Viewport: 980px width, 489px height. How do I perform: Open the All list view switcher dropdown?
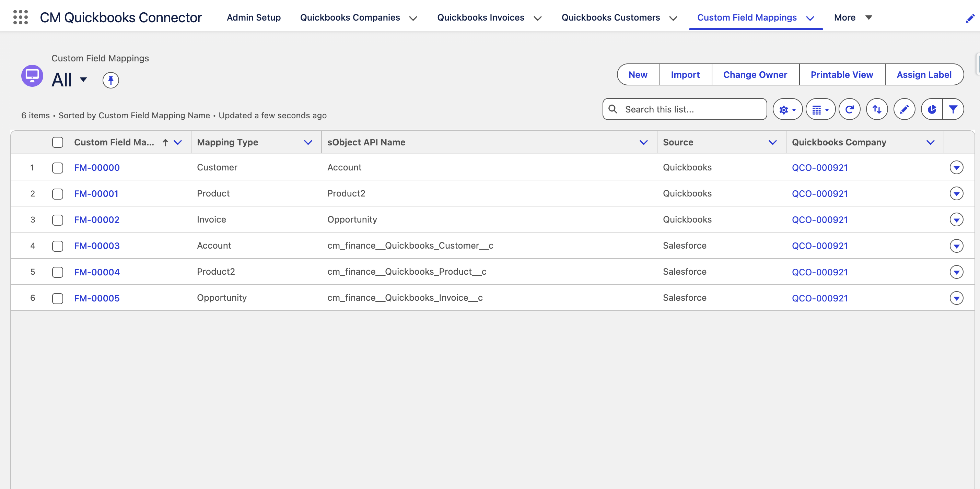coord(83,80)
